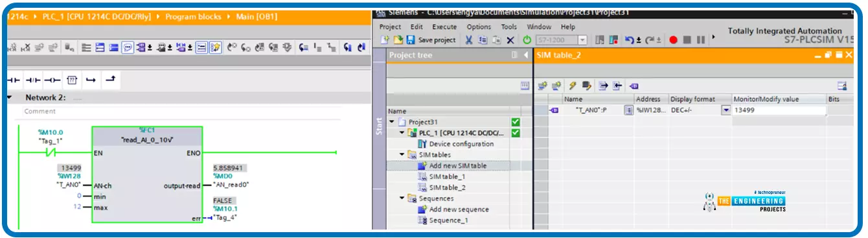This screenshot has width=868, height=238.
Task: Select the %IW128 address cell
Action: 651,110
